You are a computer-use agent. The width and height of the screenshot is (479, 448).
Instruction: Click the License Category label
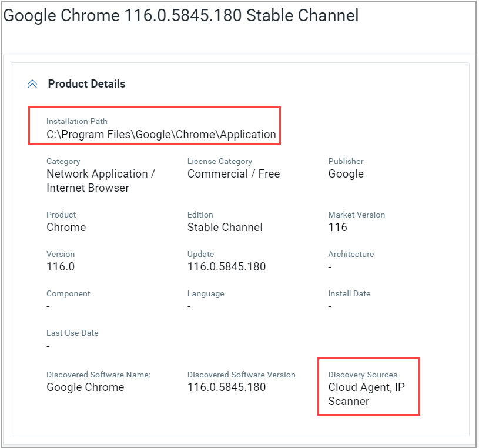[x=220, y=161]
